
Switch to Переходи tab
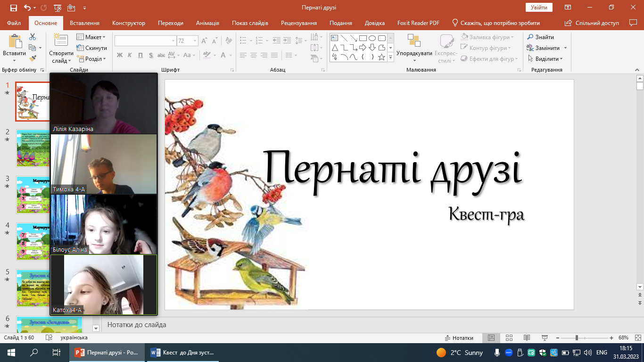pyautogui.click(x=171, y=23)
